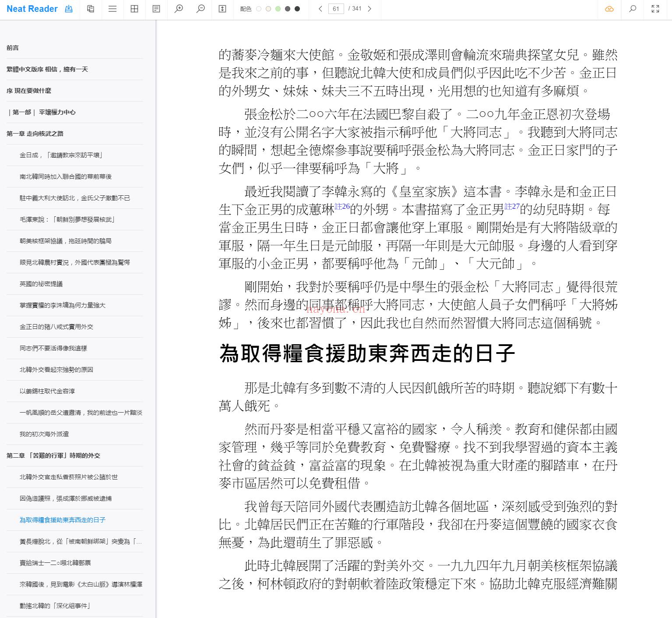Image resolution: width=672 pixels, height=618 pixels.
Task: Open footnote 註27 link
Action: click(512, 206)
